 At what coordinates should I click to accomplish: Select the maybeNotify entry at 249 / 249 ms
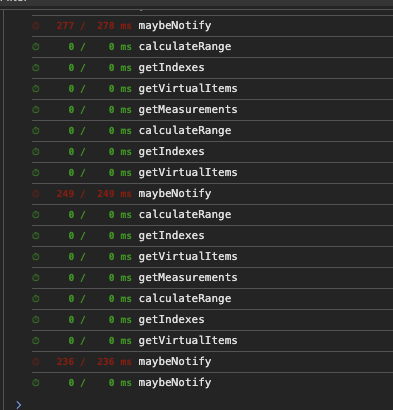click(212, 194)
